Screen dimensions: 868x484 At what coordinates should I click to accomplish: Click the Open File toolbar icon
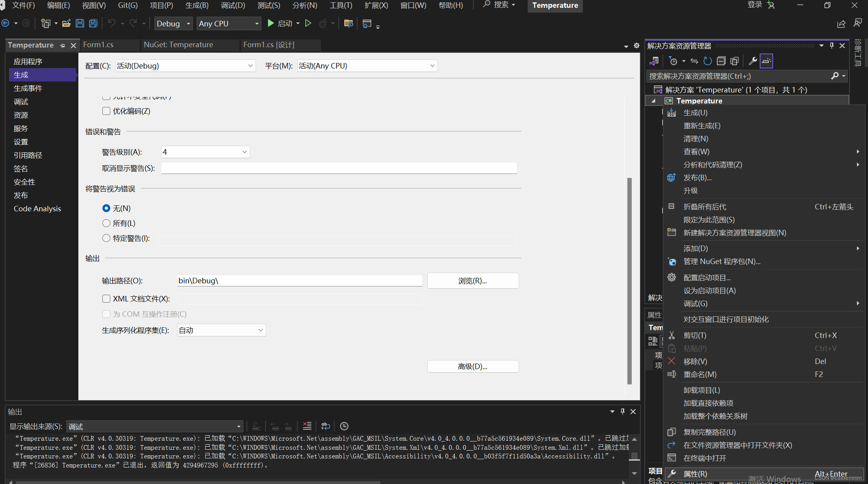(x=66, y=24)
